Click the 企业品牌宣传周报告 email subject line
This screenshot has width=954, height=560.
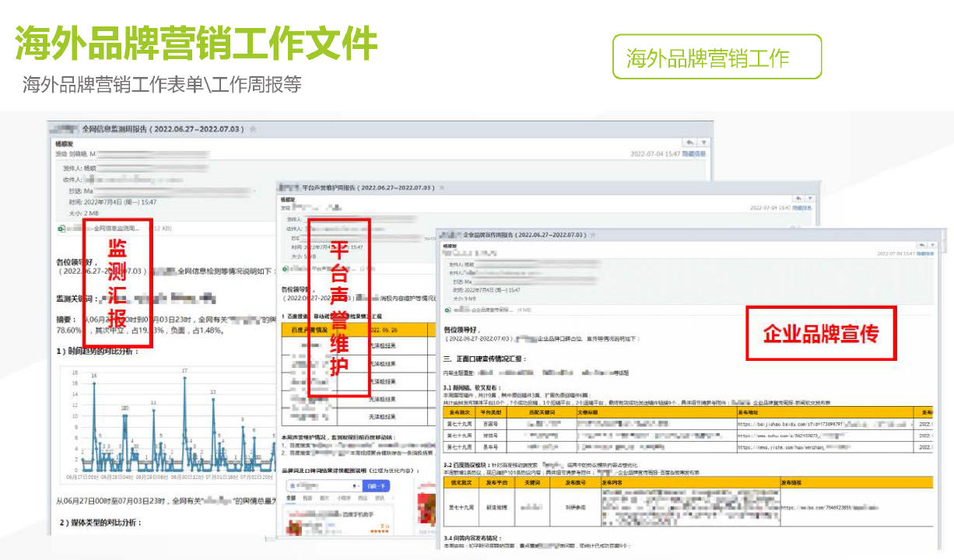(x=524, y=234)
